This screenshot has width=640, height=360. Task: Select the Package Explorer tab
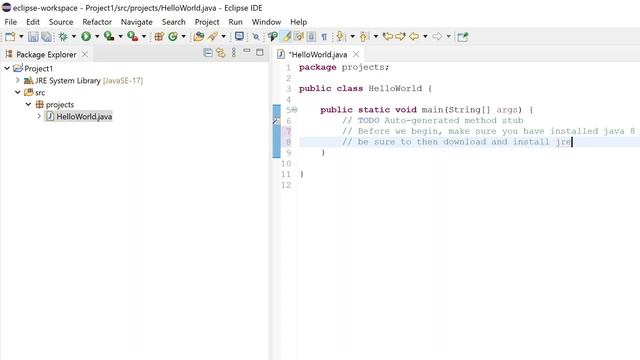[x=46, y=54]
